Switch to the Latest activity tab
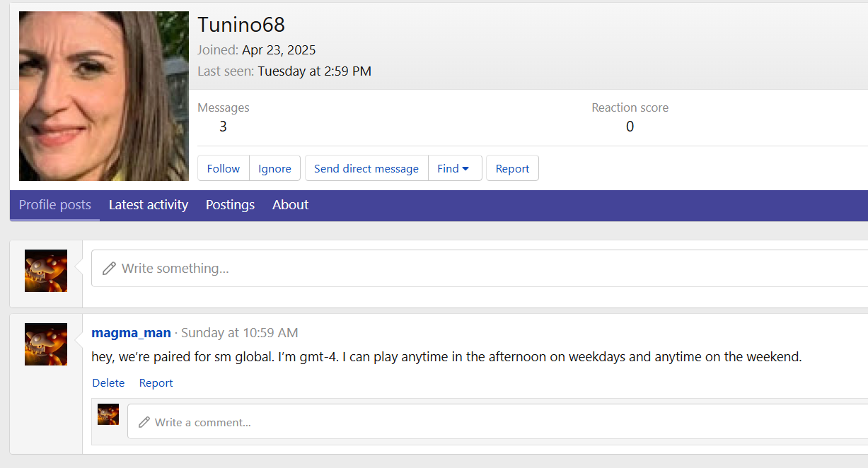This screenshot has height=468, width=868. coord(149,205)
